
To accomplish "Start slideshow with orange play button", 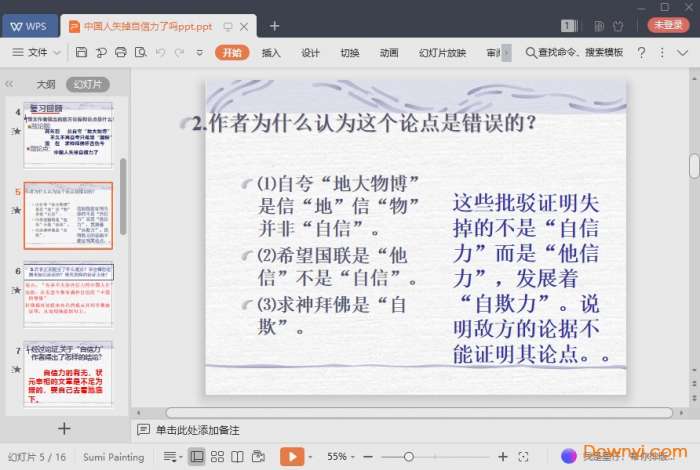I will click(x=292, y=457).
